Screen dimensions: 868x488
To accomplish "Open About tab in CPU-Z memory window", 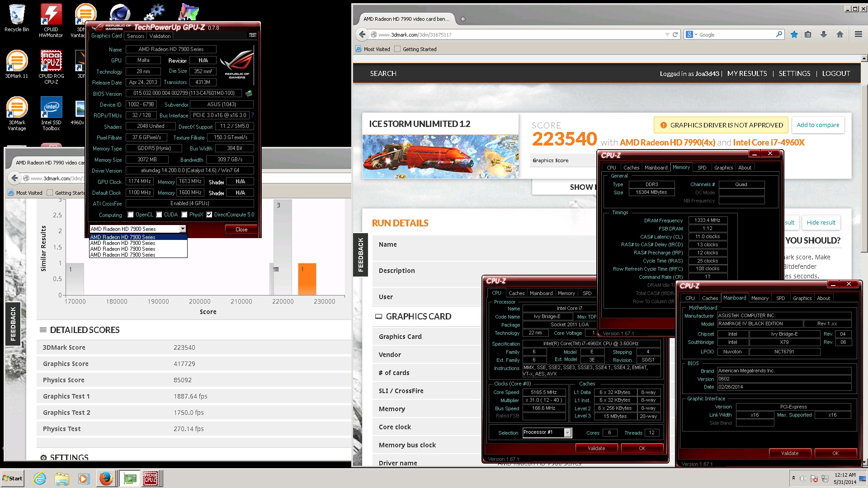I will (745, 168).
